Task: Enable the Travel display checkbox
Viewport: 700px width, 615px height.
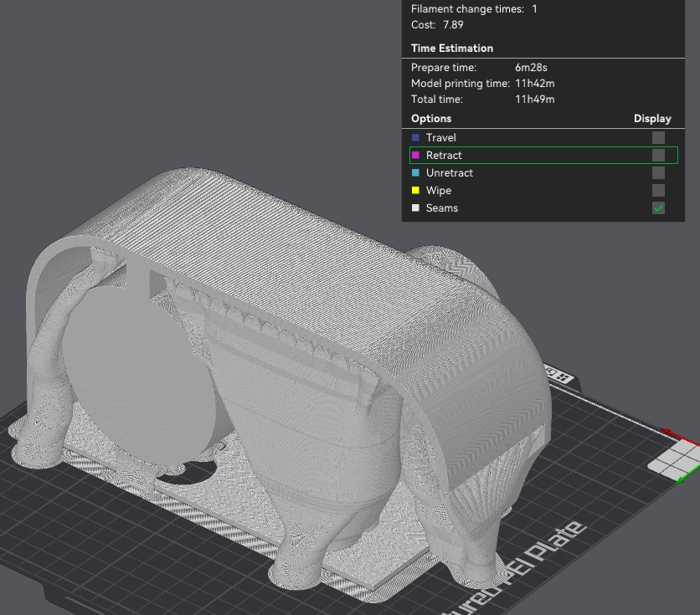Action: [658, 138]
